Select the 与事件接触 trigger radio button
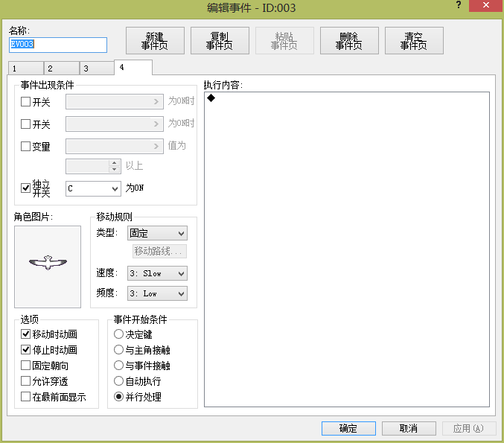Image resolution: width=504 pixels, height=443 pixels. 118,366
